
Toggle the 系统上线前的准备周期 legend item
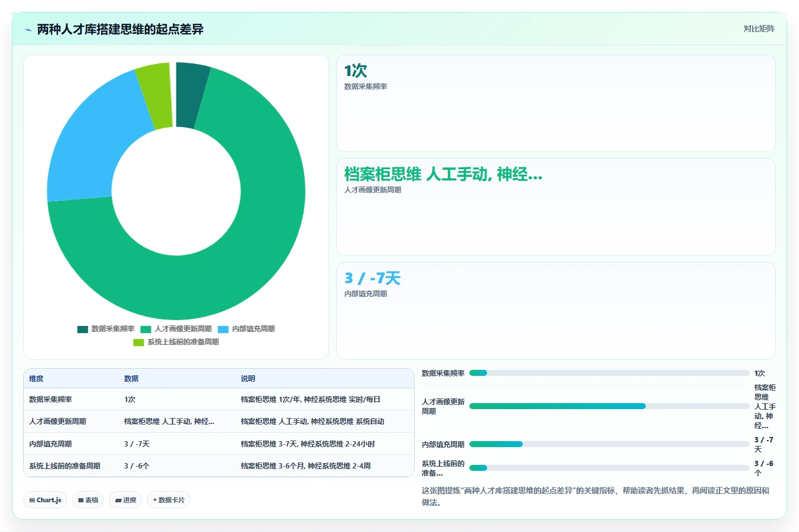click(x=176, y=342)
